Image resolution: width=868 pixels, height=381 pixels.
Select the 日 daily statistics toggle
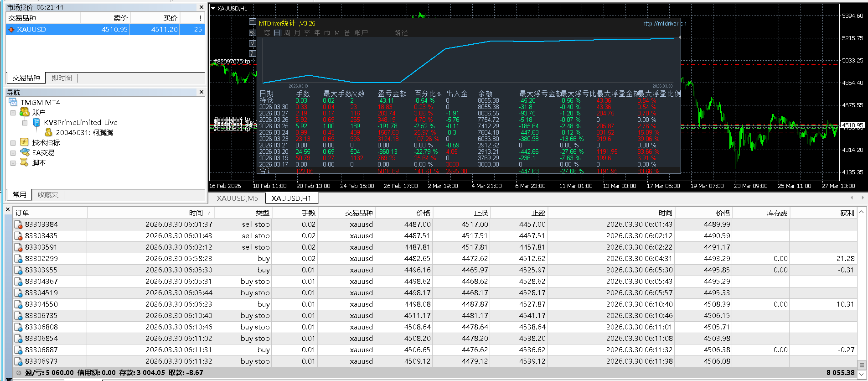pos(277,33)
